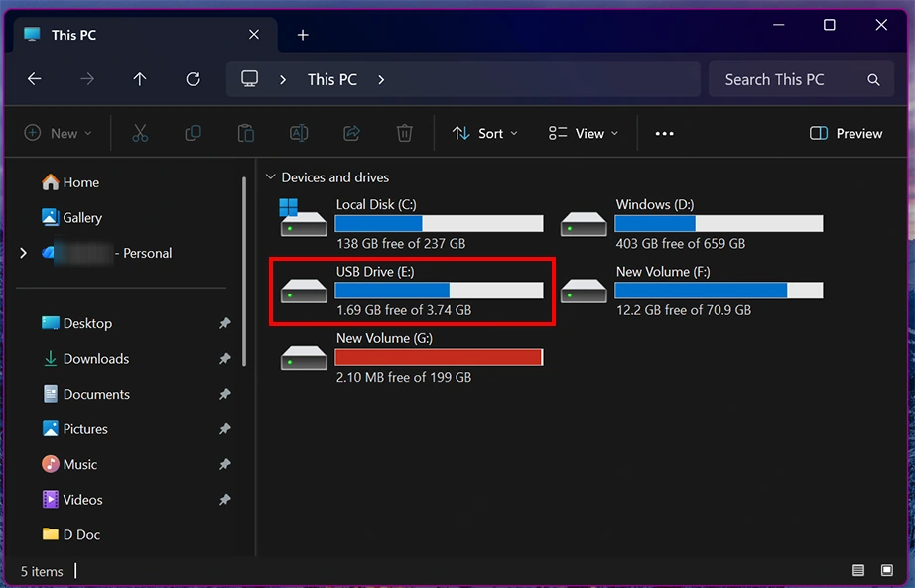The width and height of the screenshot is (915, 588).
Task: Click red usage bar of New Volume (G:)
Action: pos(439,357)
